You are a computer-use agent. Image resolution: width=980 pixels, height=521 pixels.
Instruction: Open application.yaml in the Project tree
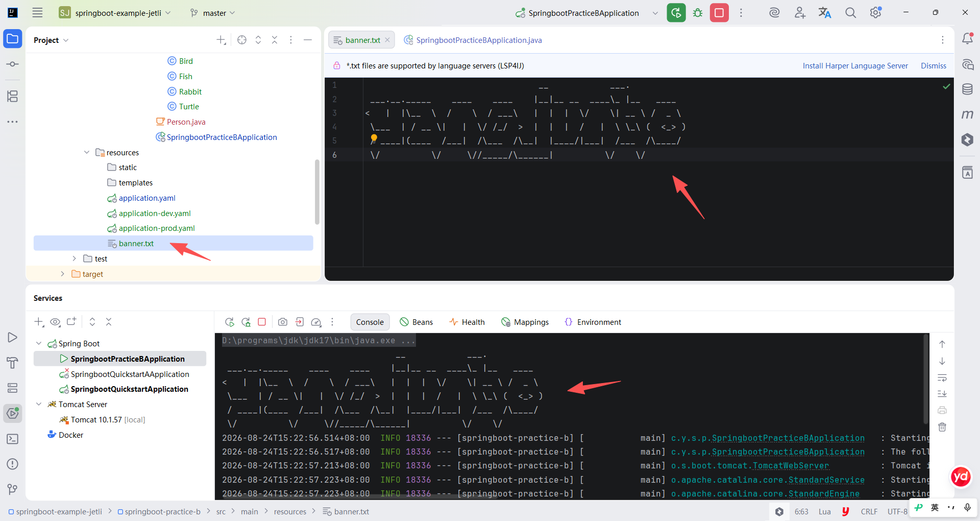coord(147,198)
